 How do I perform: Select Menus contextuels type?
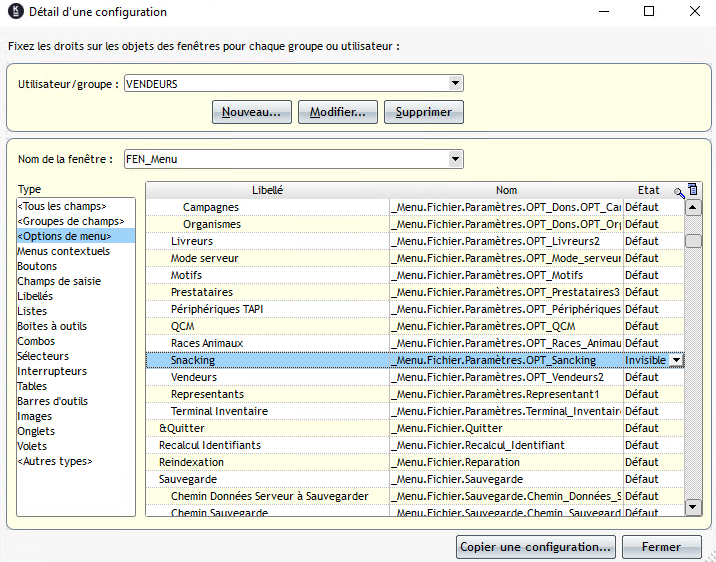(63, 251)
